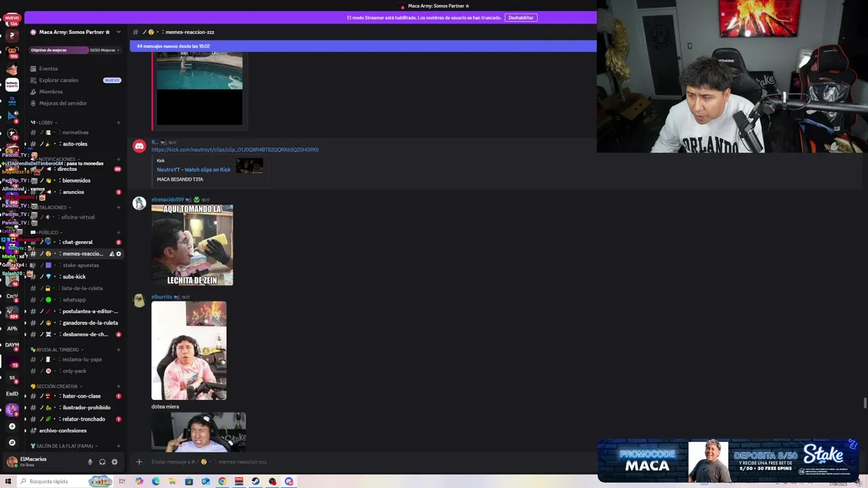This screenshot has height=488, width=868.
Task: Open the anuncios channel
Action: 75,192
